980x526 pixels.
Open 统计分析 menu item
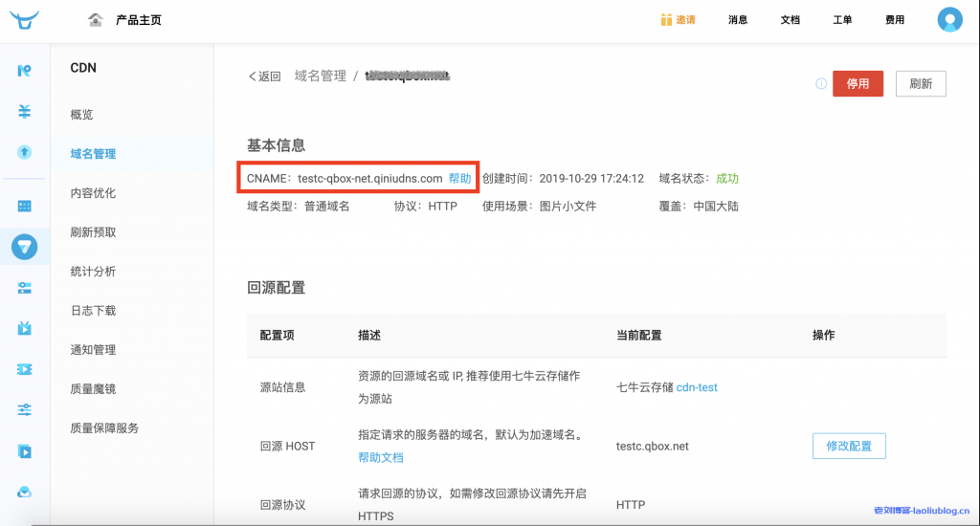[x=93, y=272]
